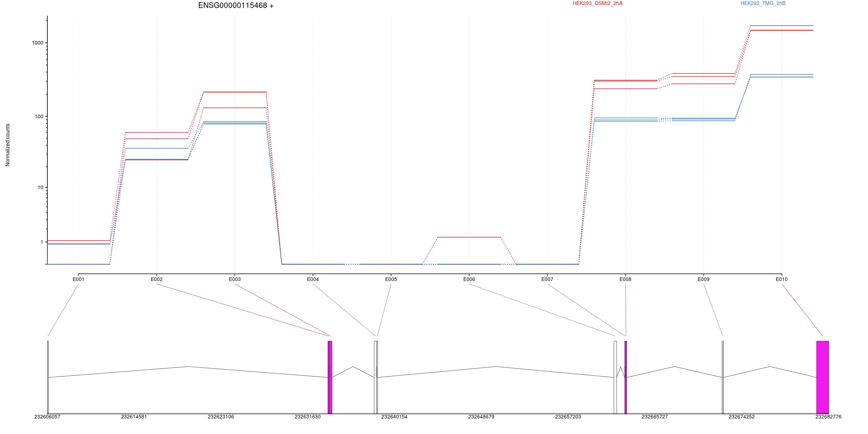The image size is (868, 434).
Task: Click genomic coordinate 232640154
Action: pos(395,417)
